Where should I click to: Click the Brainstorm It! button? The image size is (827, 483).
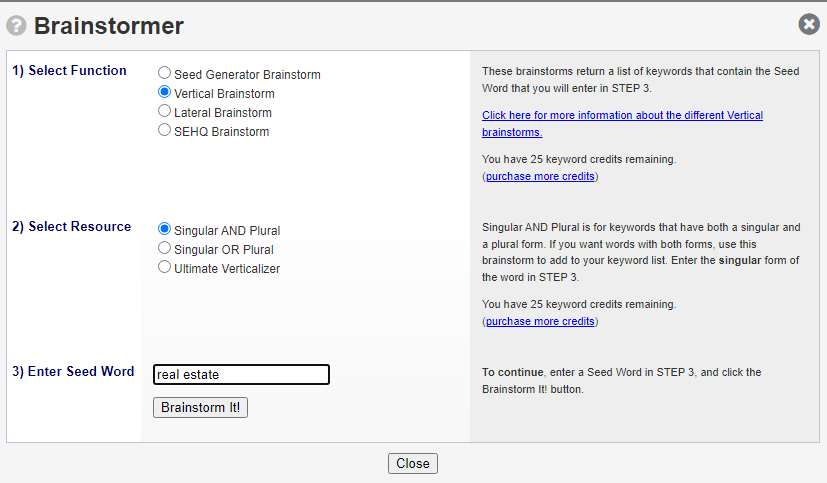[200, 408]
